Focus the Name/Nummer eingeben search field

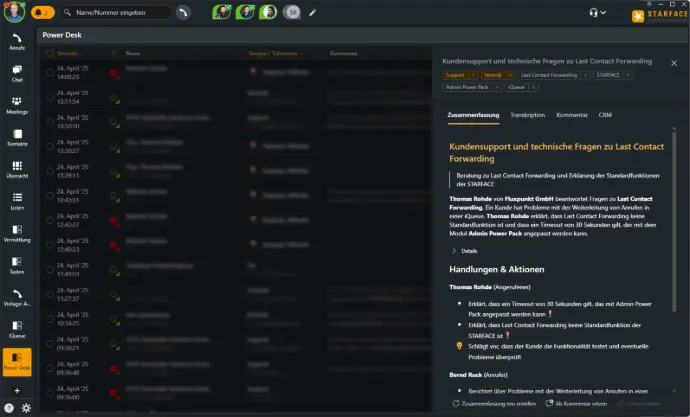point(116,12)
